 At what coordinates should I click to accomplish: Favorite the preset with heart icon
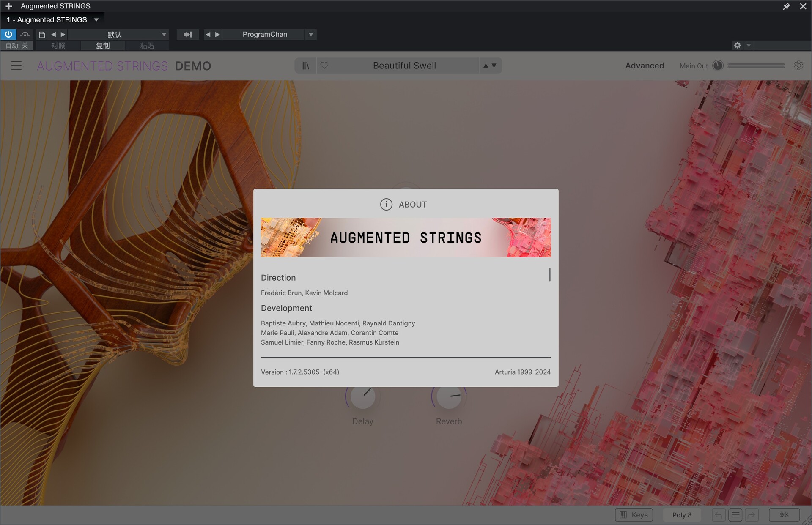[324, 66]
